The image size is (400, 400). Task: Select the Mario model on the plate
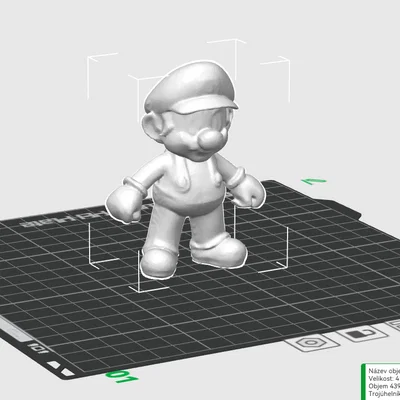pos(185,169)
